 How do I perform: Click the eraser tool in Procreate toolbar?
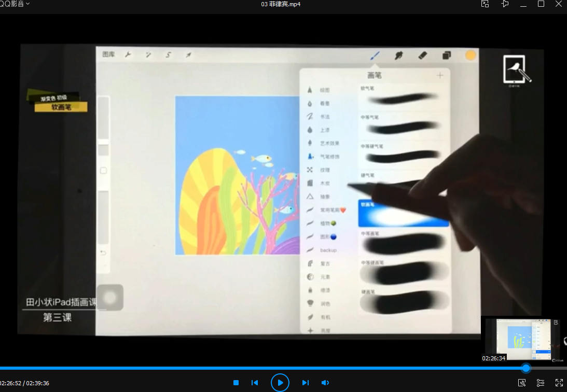click(422, 55)
